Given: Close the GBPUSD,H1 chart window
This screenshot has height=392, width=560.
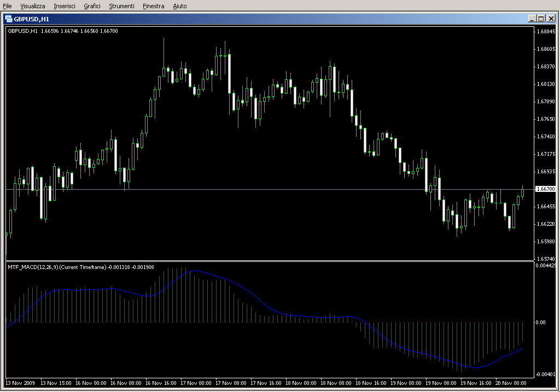Looking at the screenshot, I should 551,19.
